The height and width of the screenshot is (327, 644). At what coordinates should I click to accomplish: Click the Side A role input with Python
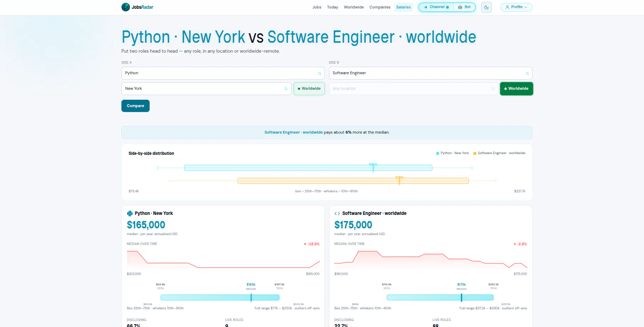click(x=223, y=73)
